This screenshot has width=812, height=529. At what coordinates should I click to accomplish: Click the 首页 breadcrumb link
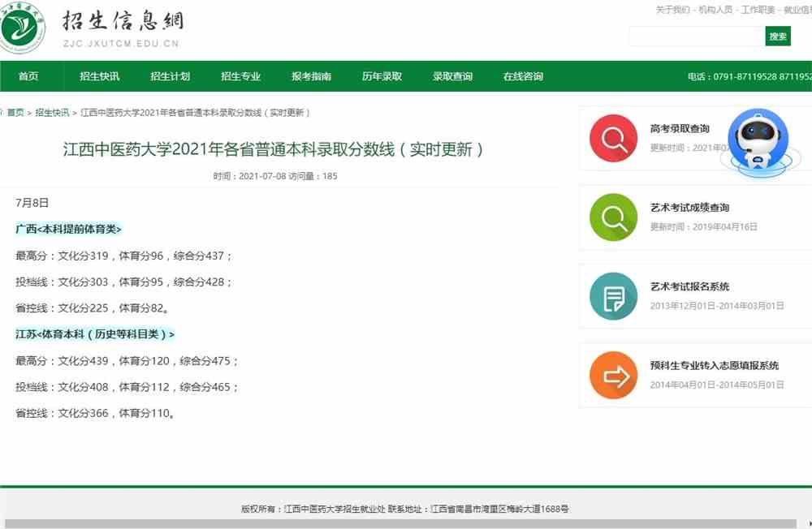[15, 113]
